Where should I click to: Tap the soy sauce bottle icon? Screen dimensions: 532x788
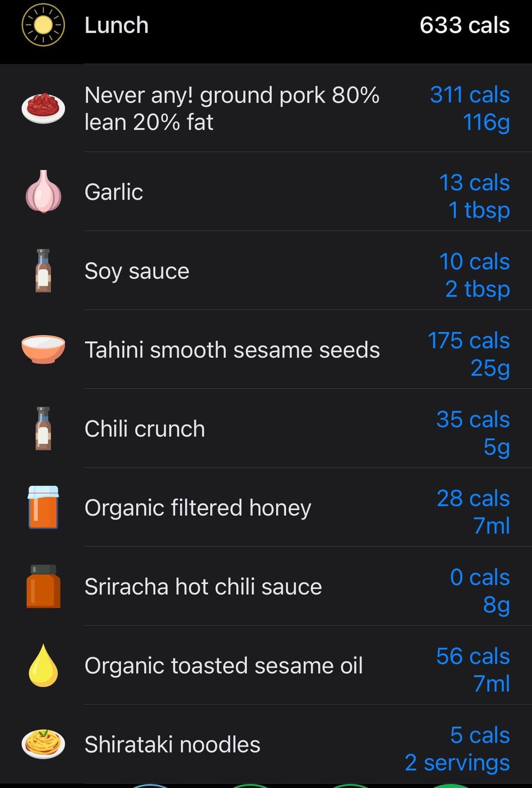click(43, 270)
